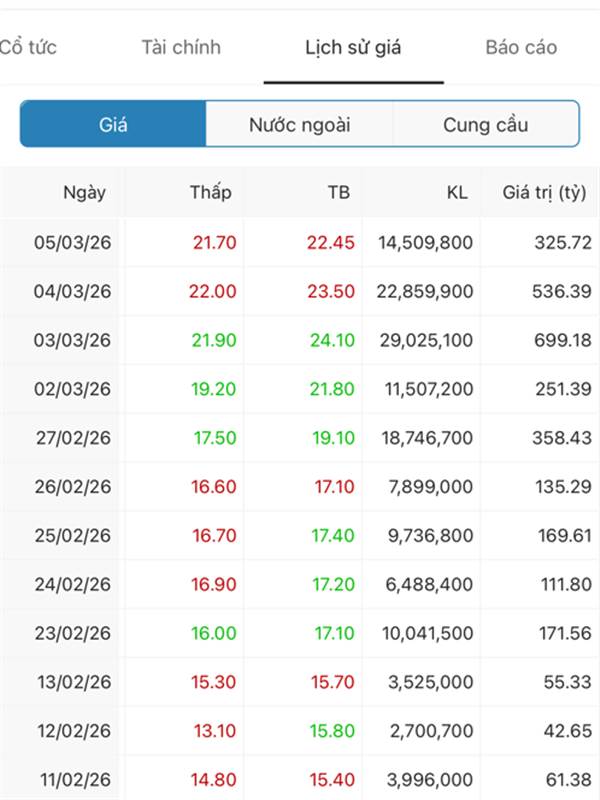Image resolution: width=600 pixels, height=800 pixels.
Task: Open the Báo cáo tab
Action: click(x=521, y=47)
